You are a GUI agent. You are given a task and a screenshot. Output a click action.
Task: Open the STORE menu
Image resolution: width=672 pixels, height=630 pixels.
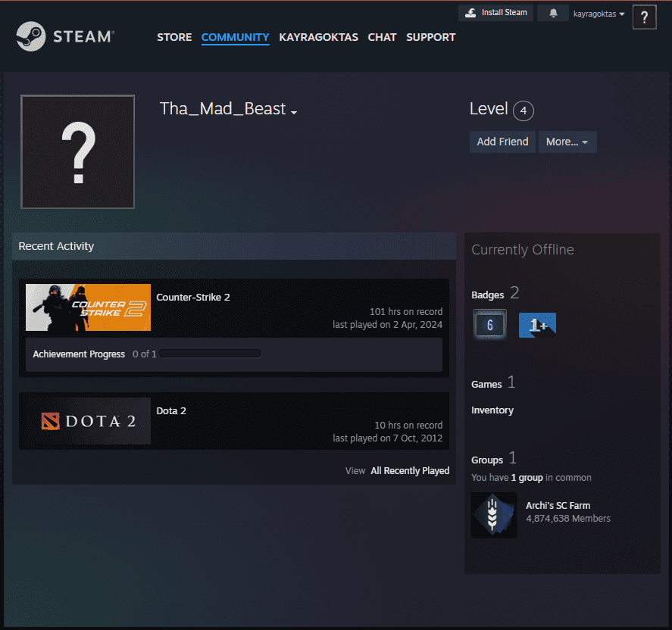tap(174, 37)
